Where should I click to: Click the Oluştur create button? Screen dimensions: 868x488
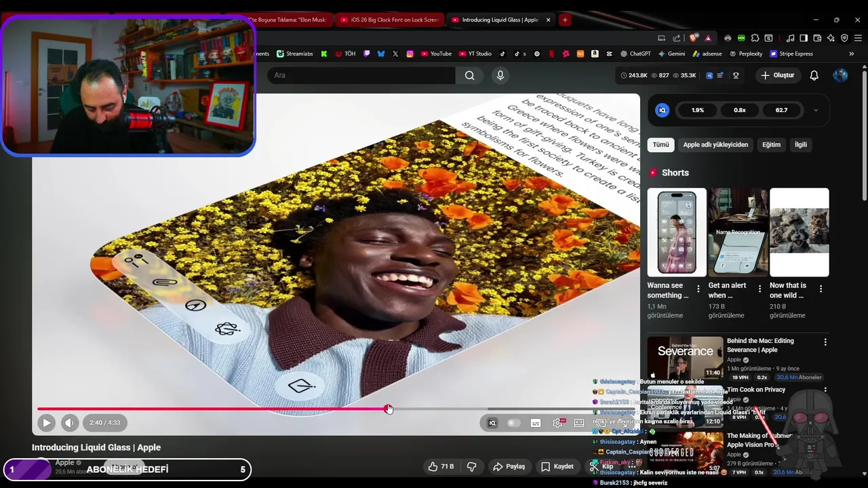[x=777, y=75]
